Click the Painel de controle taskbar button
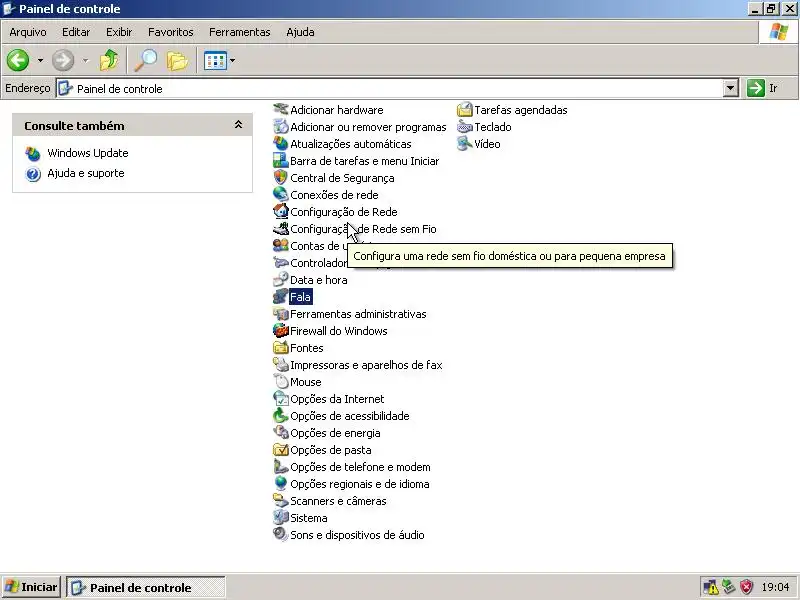 (146, 587)
